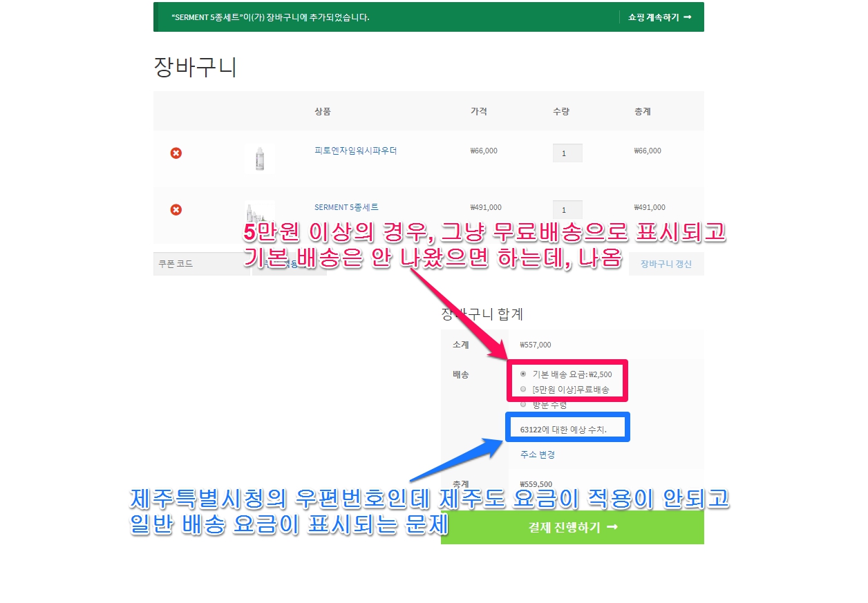Viewport: 868px width, 603px height.
Task: Click the 장바구니 갱신 update cart button
Action: click(x=666, y=264)
